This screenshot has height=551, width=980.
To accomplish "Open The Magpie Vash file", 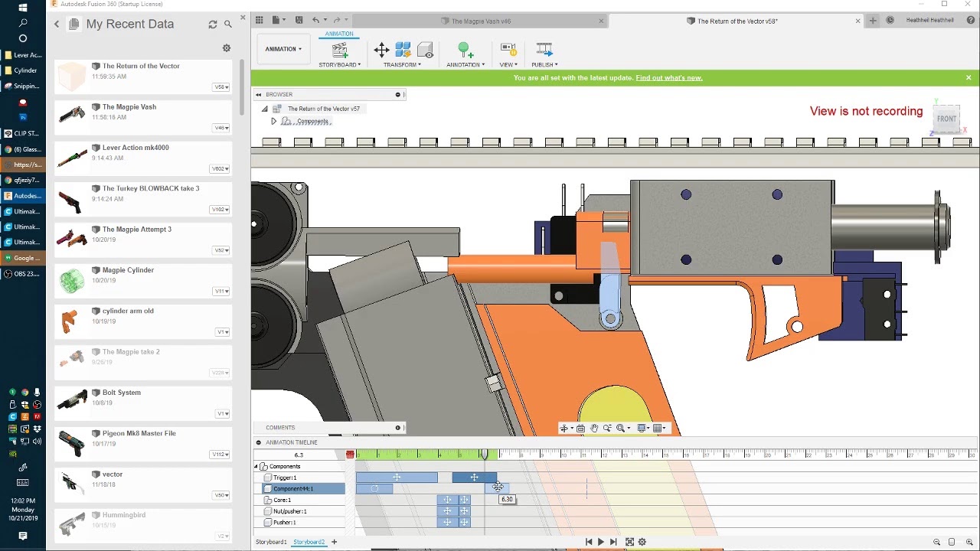I will pyautogui.click(x=143, y=117).
